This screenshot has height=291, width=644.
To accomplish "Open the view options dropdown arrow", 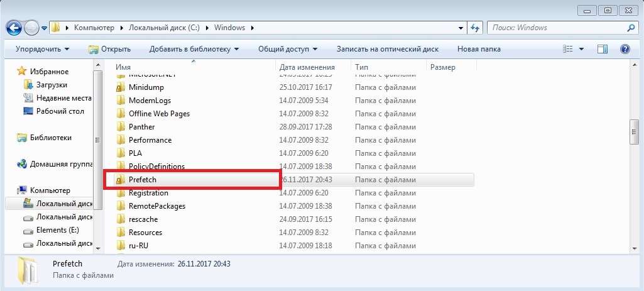I will tap(581, 49).
